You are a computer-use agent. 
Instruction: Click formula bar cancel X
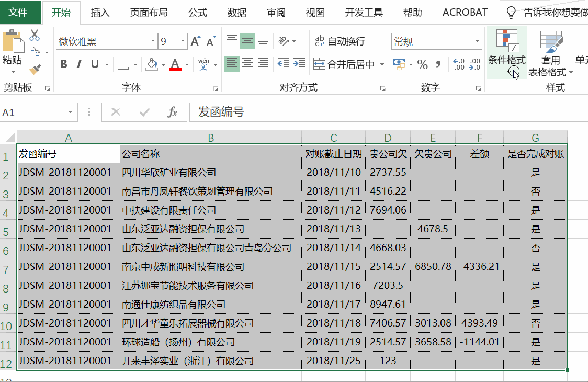pos(116,112)
